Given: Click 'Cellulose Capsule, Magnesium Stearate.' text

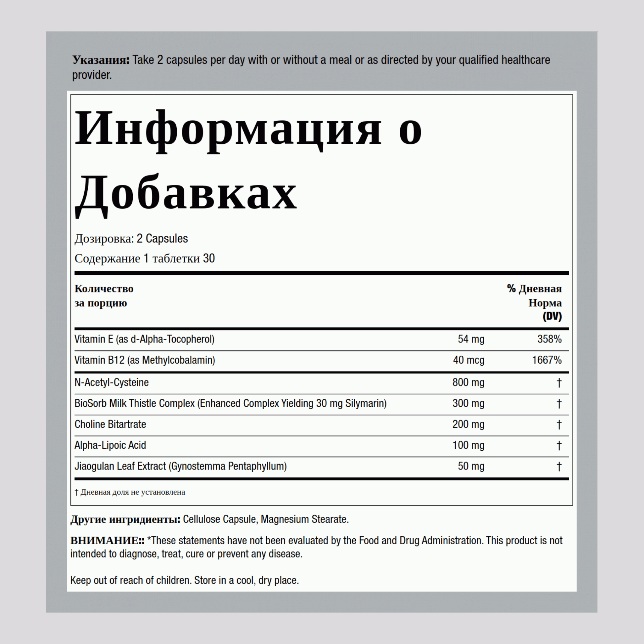Looking at the screenshot, I should 266,519.
